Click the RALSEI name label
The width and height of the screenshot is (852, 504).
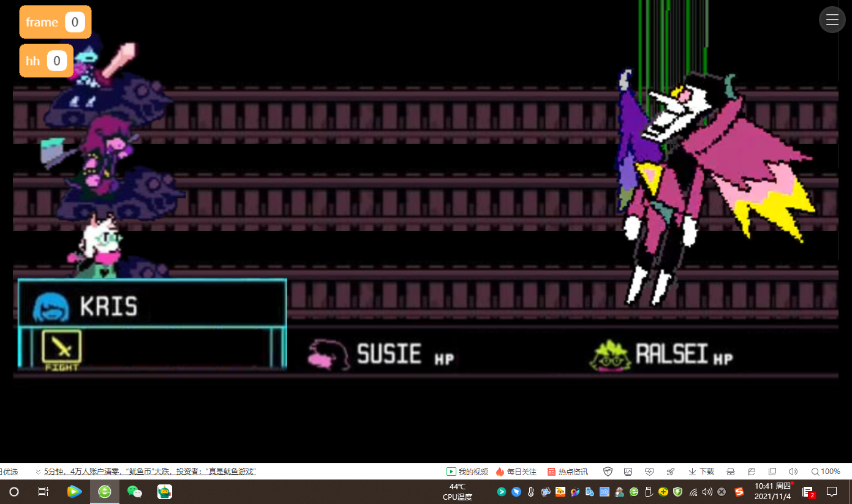(x=672, y=354)
